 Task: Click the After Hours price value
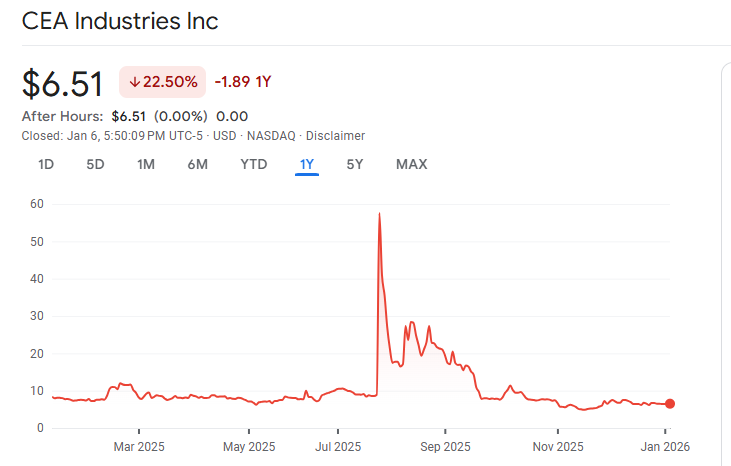click(x=129, y=116)
